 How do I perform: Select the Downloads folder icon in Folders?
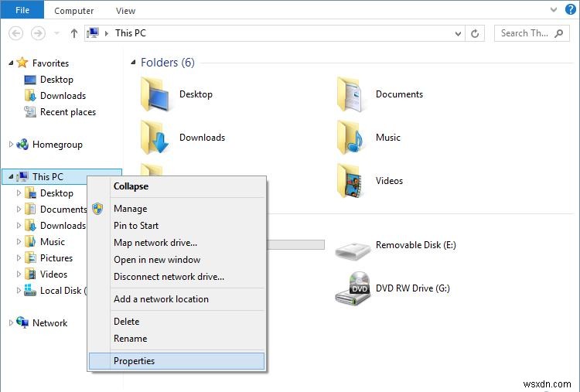(155, 137)
